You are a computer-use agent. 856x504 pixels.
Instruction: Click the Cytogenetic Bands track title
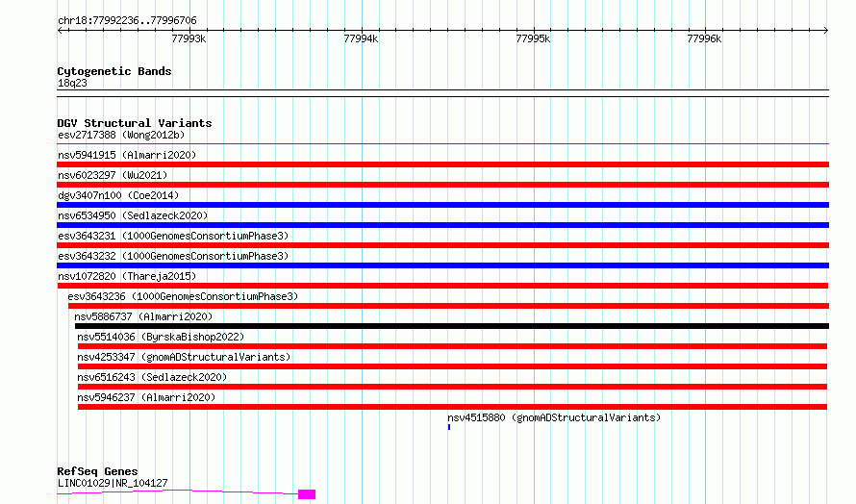(114, 71)
